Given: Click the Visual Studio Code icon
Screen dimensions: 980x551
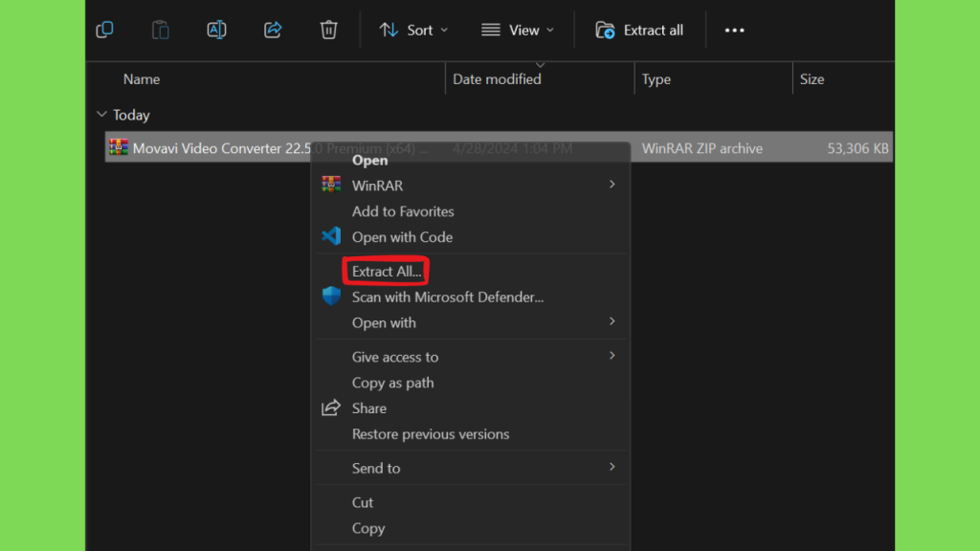Looking at the screenshot, I should 331,236.
